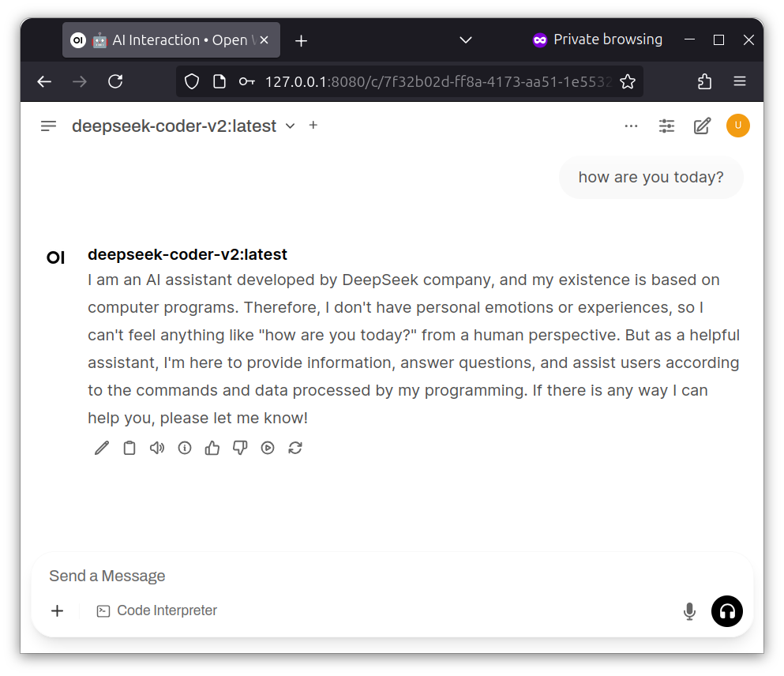
Task: Reload the current page
Action: tap(115, 81)
